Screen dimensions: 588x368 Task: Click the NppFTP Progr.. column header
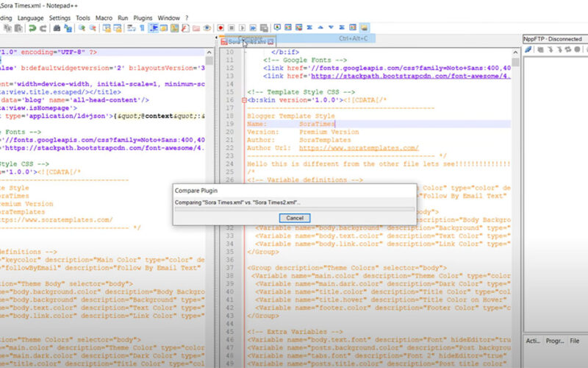555,341
